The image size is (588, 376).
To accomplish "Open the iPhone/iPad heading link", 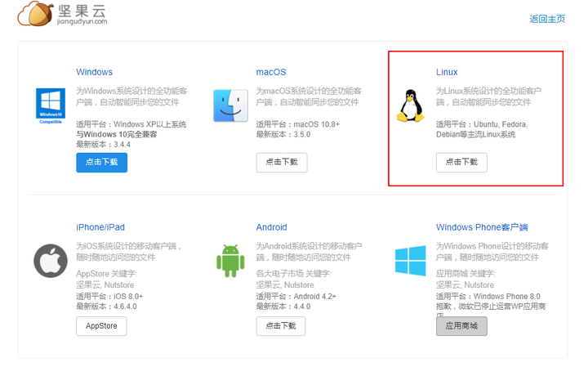I will point(100,227).
